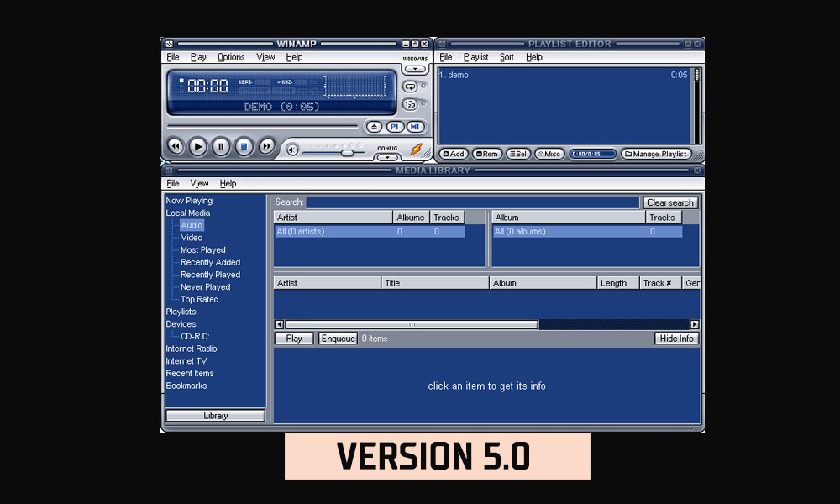Click the Manage Playlist button
The image size is (840, 504).
(656, 155)
